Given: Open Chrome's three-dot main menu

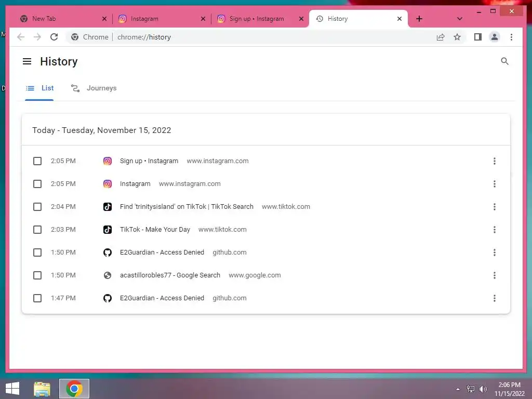Looking at the screenshot, I should click(x=511, y=37).
